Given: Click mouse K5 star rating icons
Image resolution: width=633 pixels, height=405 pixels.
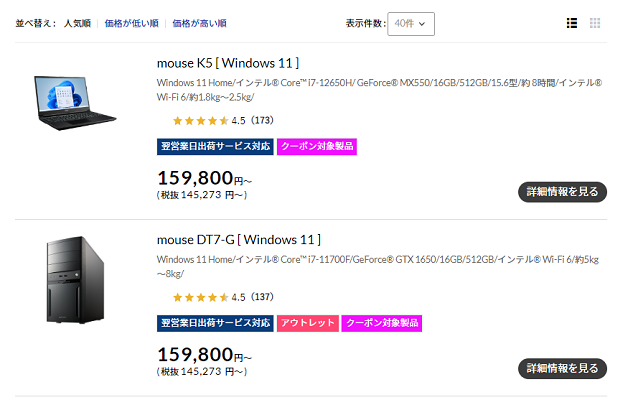Looking at the screenshot, I should (x=199, y=120).
